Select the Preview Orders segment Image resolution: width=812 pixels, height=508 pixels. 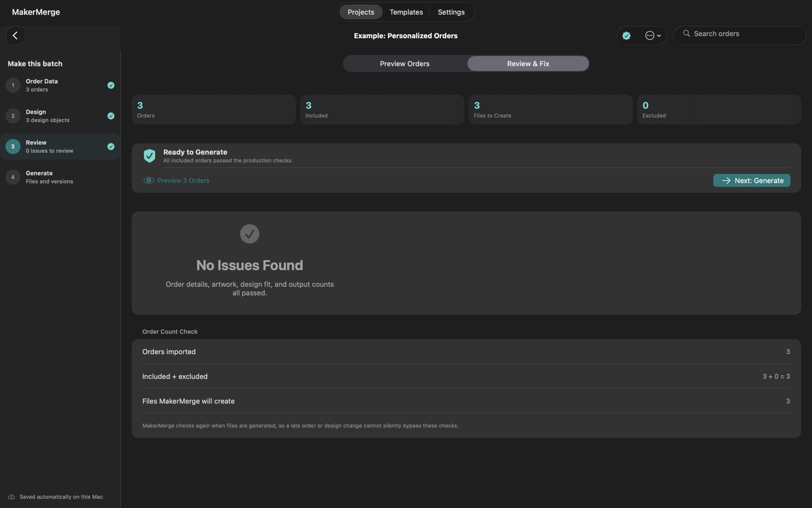coord(404,63)
